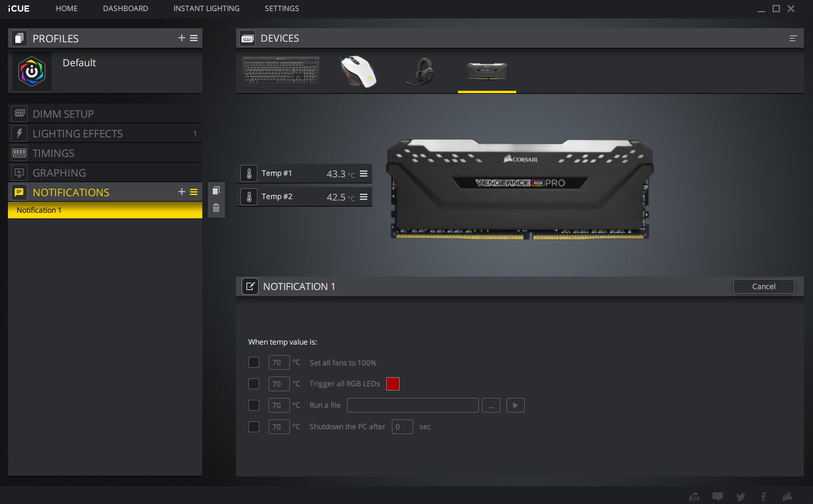Open the red RGB LED color swatch
813x504 pixels.
pyautogui.click(x=393, y=384)
